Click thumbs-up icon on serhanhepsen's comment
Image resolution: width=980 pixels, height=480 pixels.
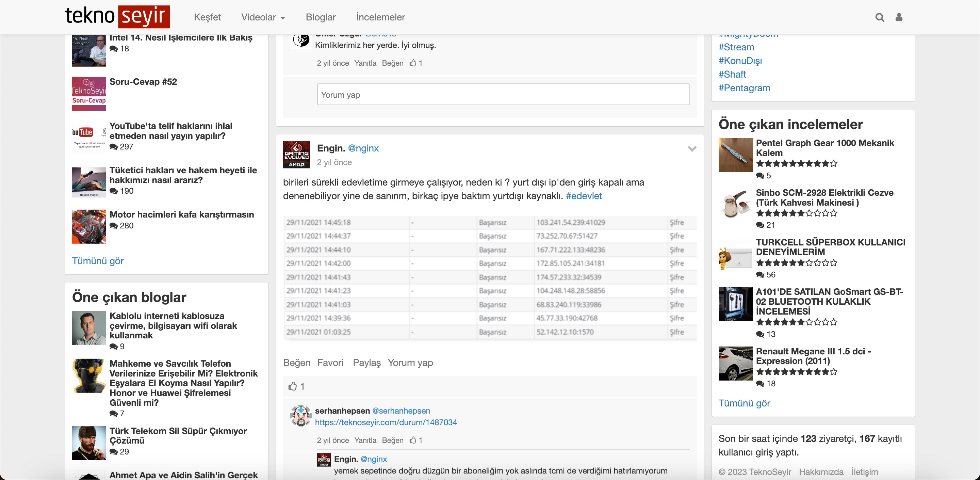413,441
